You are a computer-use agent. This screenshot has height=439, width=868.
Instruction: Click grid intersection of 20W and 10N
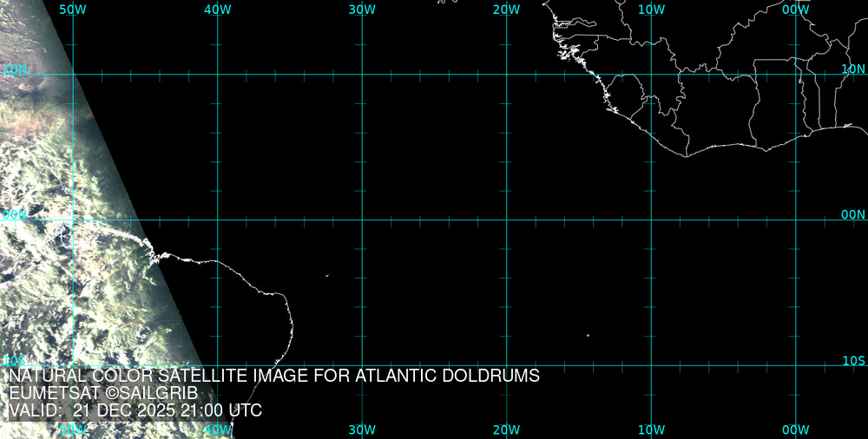507,75
